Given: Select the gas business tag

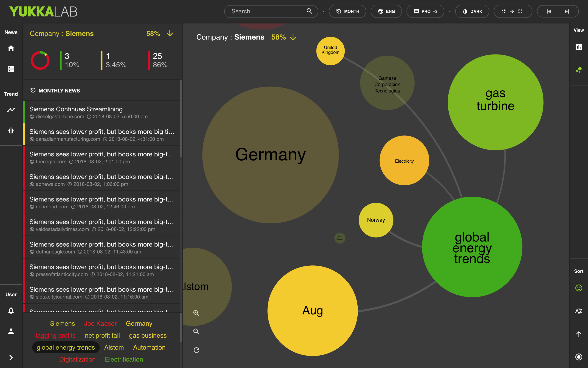Looking at the screenshot, I should pyautogui.click(x=148, y=335).
